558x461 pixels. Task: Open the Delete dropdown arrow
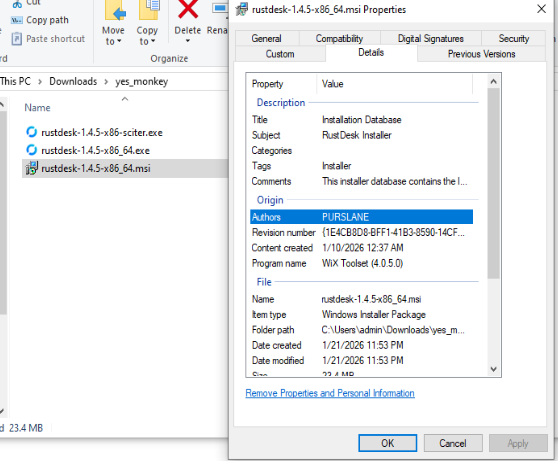[x=188, y=41]
